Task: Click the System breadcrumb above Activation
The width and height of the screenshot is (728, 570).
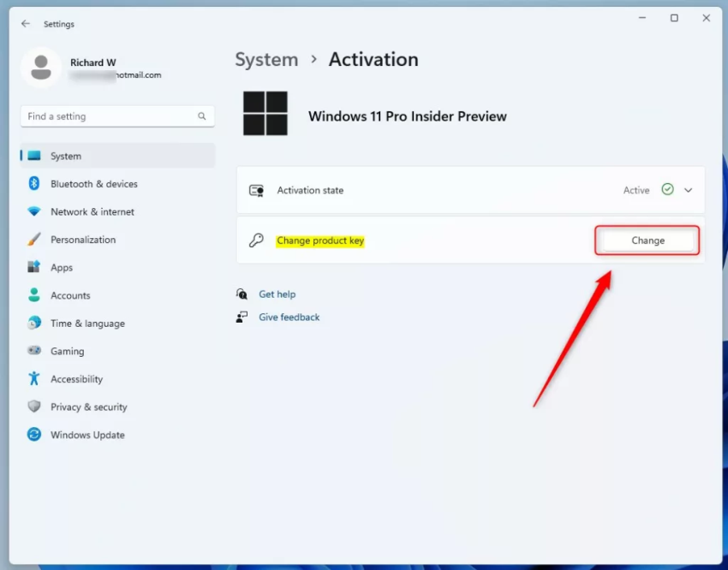Action: pos(266,59)
